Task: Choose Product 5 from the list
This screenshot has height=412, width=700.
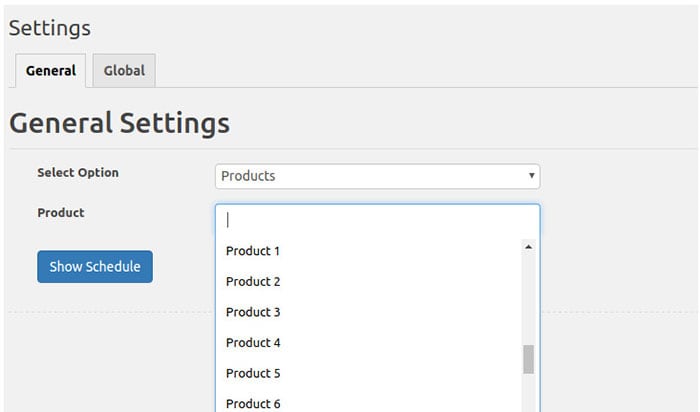Action: pos(253,373)
